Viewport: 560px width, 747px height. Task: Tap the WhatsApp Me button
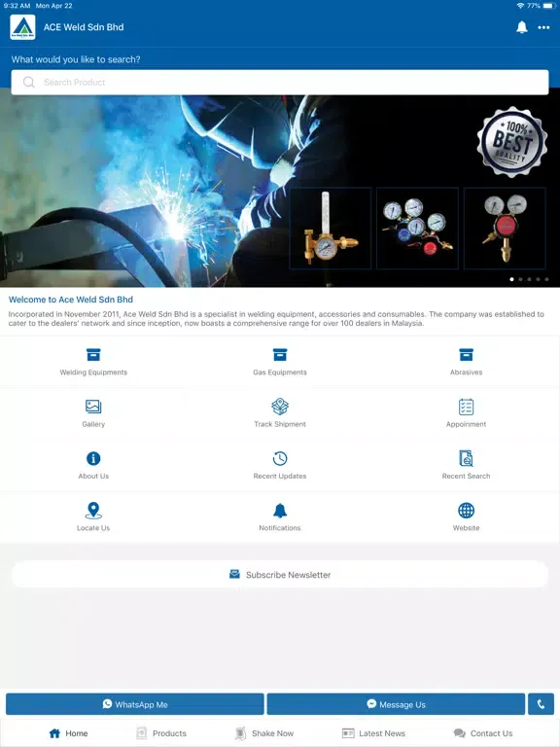pos(135,704)
